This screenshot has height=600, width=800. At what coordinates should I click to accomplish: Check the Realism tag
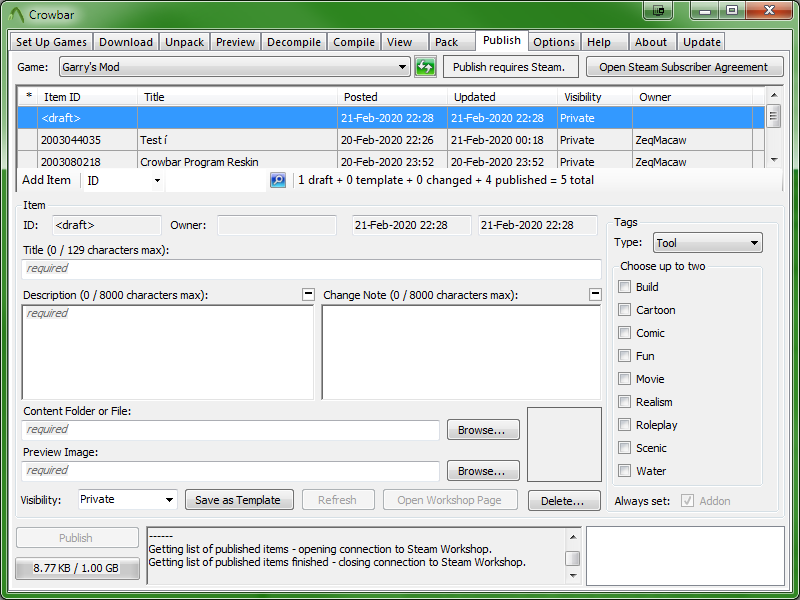coord(624,402)
